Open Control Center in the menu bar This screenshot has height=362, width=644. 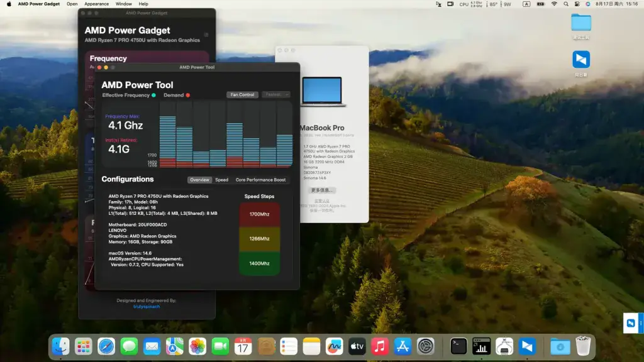coord(577,4)
